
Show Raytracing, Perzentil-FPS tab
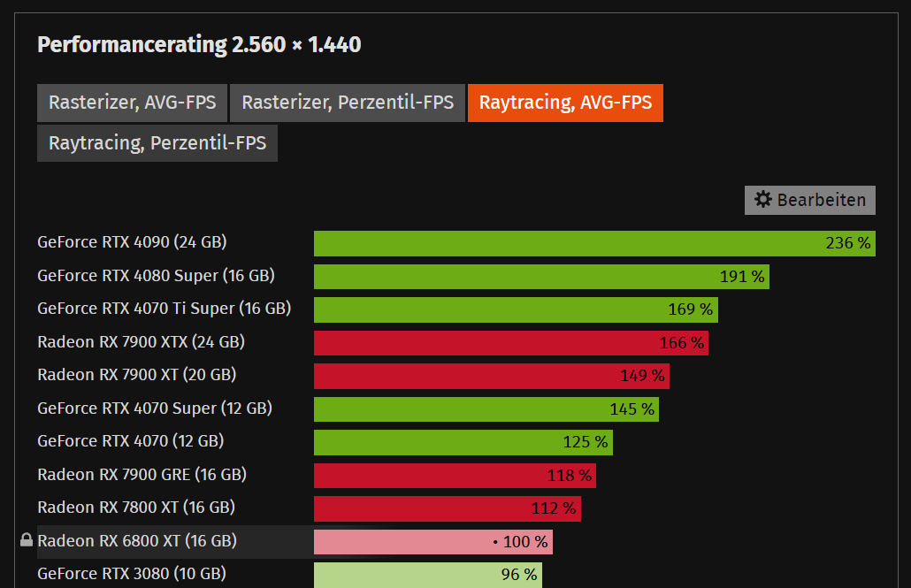(157, 143)
